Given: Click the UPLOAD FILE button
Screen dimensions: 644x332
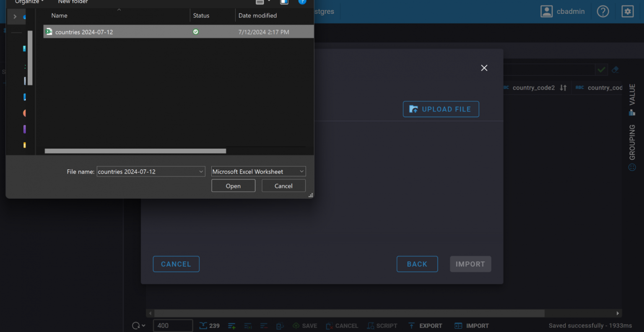Looking at the screenshot, I should coord(441,109).
